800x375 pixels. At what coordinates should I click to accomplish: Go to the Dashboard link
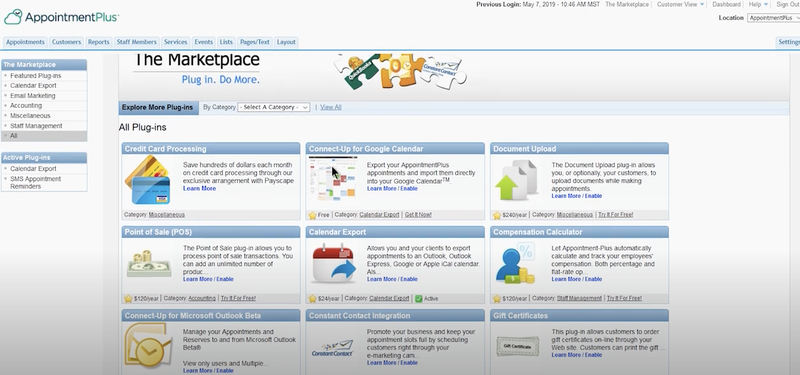[727, 5]
